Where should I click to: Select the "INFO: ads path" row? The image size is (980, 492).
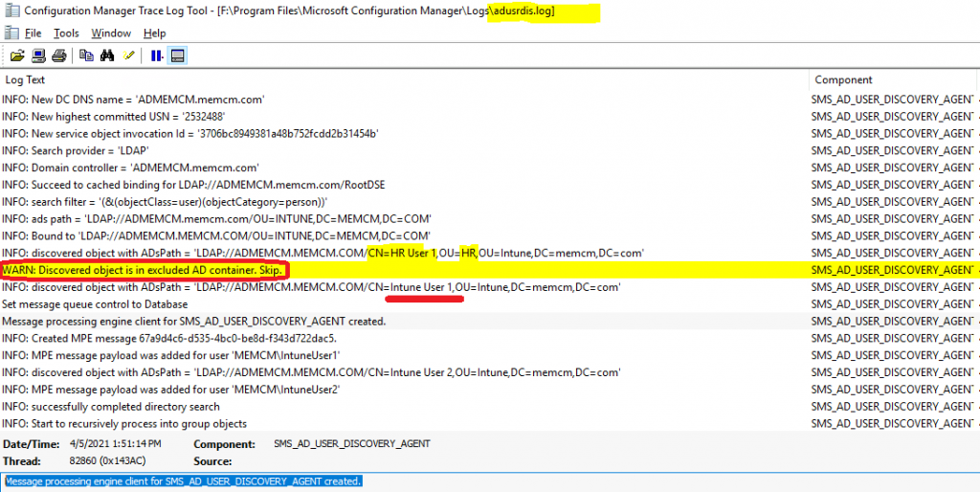pos(490,219)
